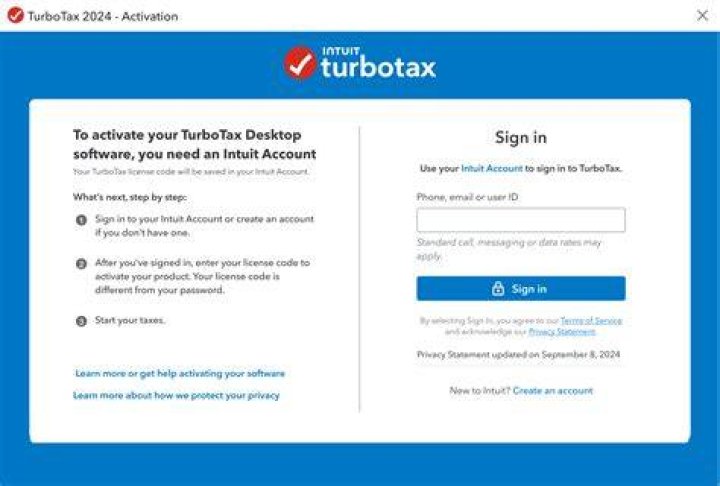Click the TurboTax 2024 - Activation window title
The image size is (720, 486).
[103, 16]
